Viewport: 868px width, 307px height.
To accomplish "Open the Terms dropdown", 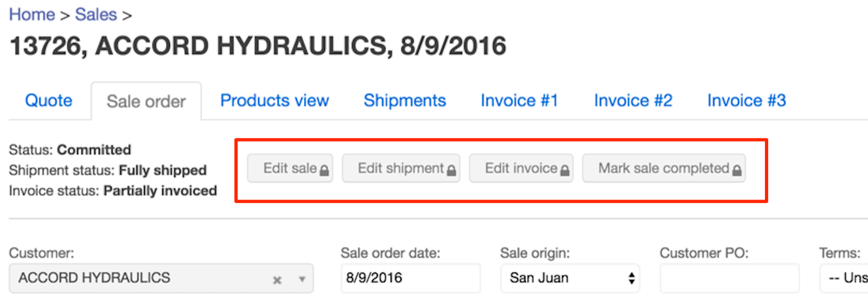I will click(x=844, y=278).
